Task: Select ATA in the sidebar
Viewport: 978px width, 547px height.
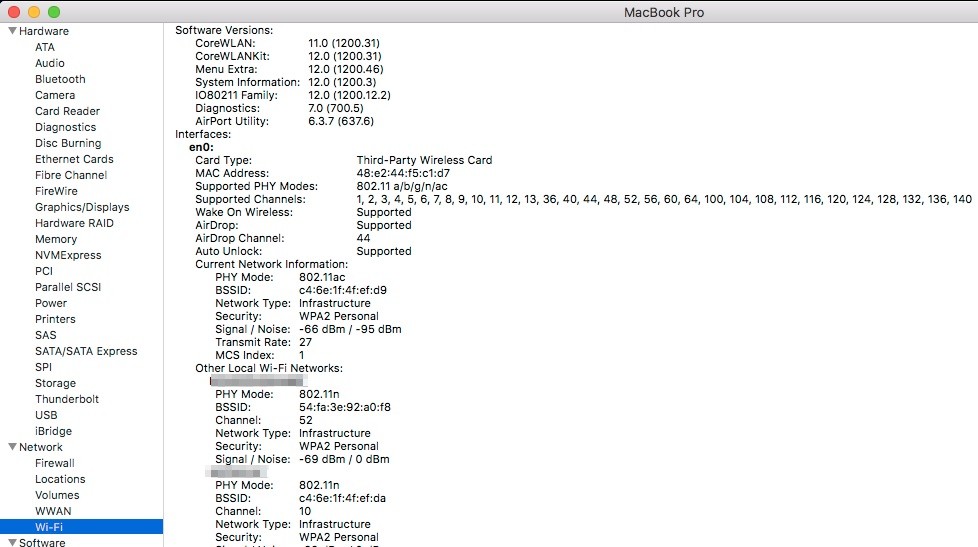Action: [x=45, y=47]
